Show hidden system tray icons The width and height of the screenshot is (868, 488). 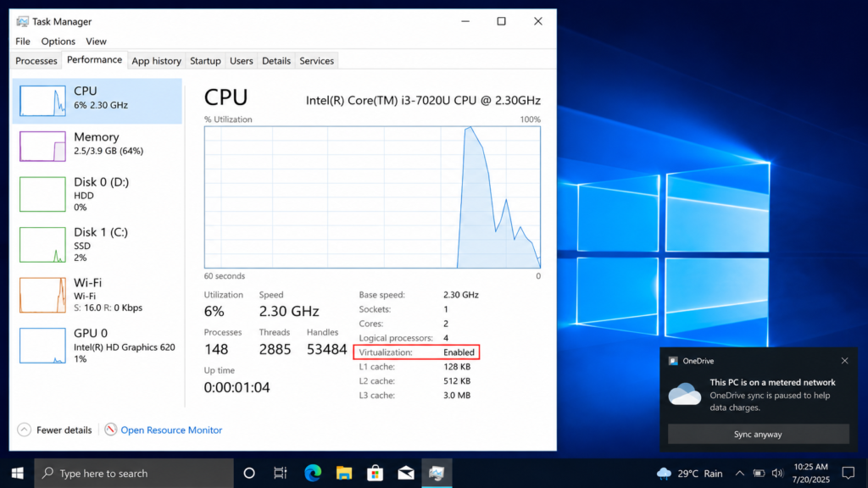point(739,474)
